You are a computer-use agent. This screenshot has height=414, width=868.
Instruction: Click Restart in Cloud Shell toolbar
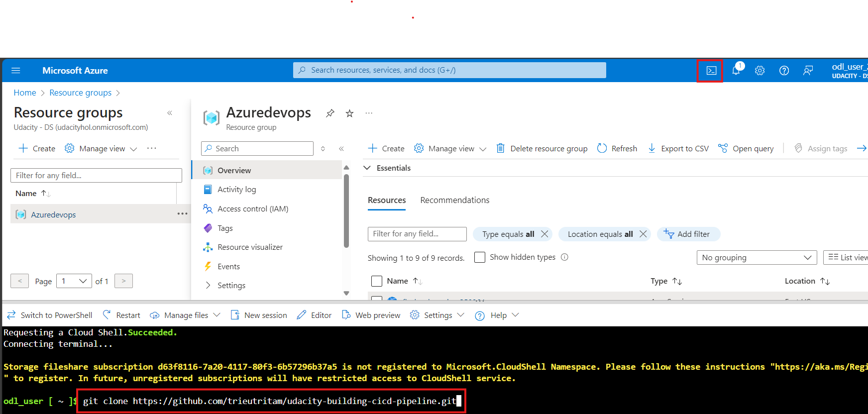[121, 315]
